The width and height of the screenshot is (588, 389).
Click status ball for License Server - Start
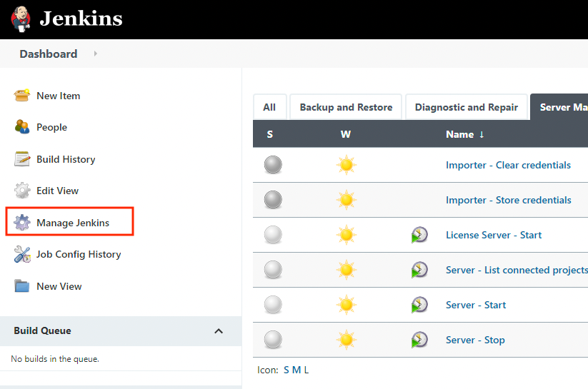[x=273, y=235]
